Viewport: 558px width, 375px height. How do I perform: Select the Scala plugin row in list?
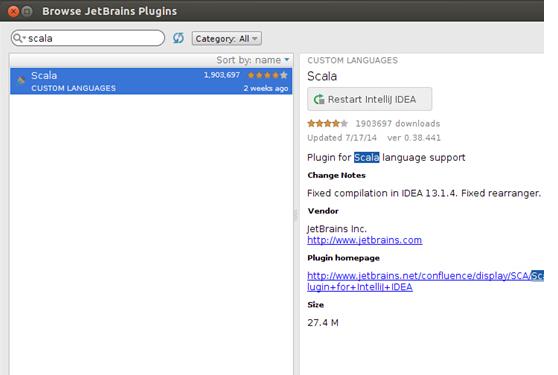(151, 81)
